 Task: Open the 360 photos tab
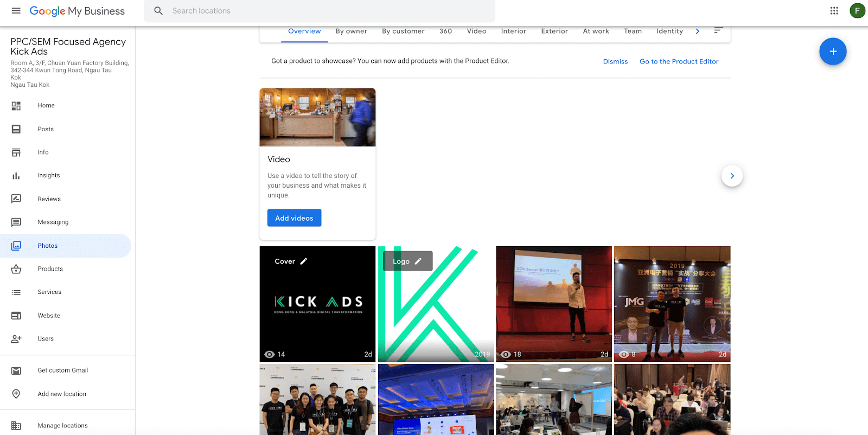tap(446, 31)
